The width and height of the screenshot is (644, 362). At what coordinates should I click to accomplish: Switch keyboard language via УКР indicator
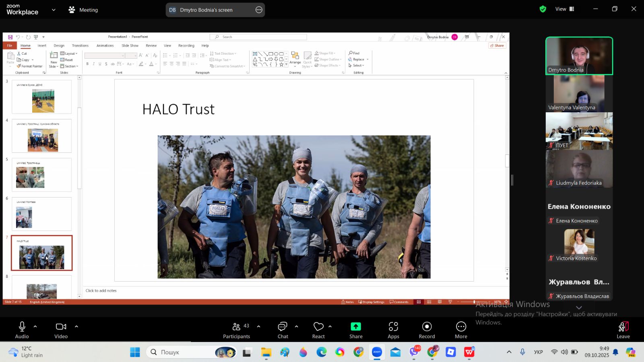[538, 352]
